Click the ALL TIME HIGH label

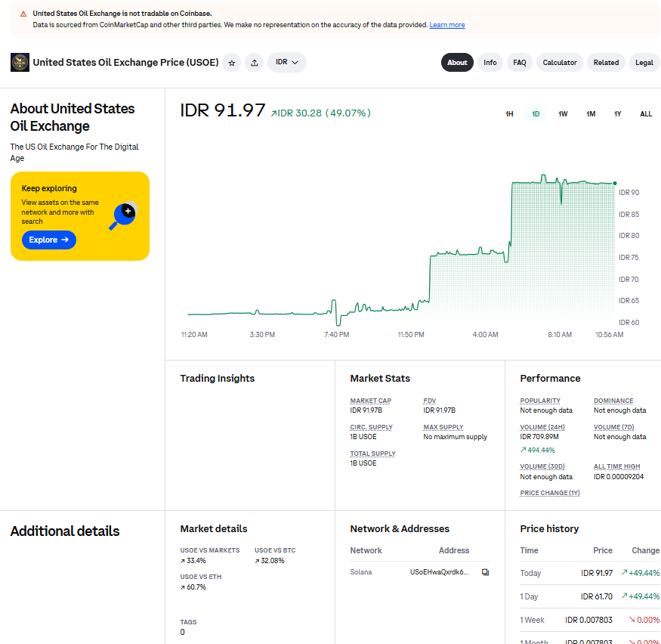(616, 466)
